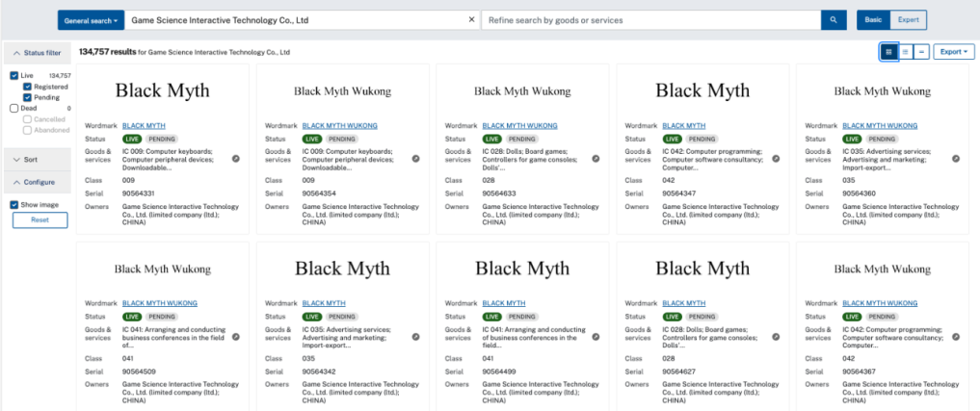Click Black Myth image for serial 90564347

pos(702,90)
